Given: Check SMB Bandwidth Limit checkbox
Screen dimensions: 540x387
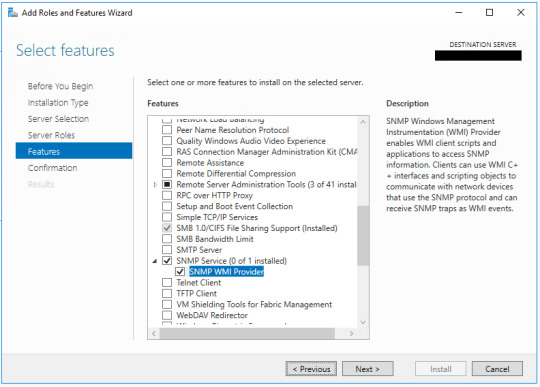Looking at the screenshot, I should (167, 239).
